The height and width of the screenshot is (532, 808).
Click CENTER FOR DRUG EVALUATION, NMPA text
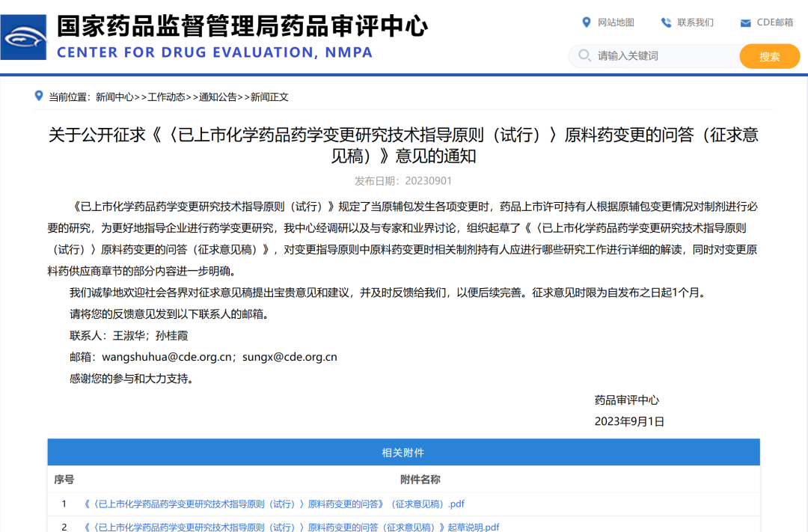pyautogui.click(x=215, y=52)
